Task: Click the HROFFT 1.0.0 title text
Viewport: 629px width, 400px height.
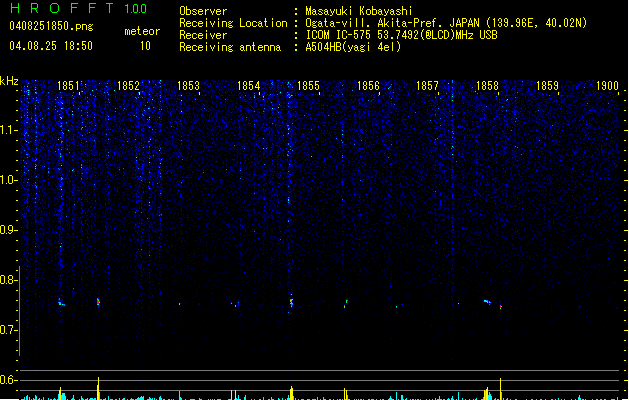Action: pyautogui.click(x=79, y=8)
